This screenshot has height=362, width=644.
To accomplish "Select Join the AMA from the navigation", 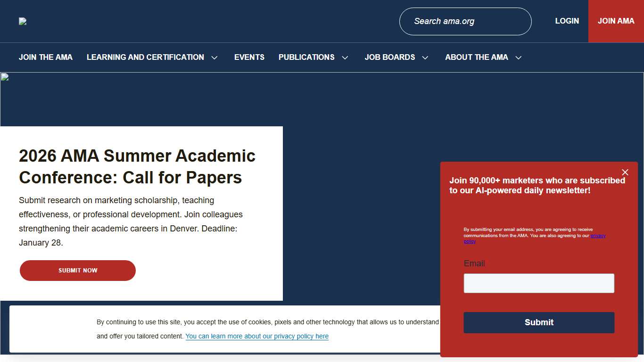I will coord(45,57).
